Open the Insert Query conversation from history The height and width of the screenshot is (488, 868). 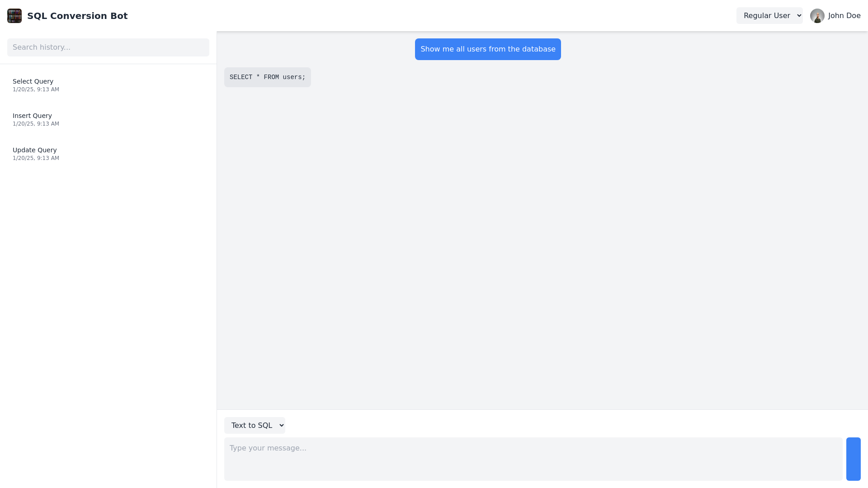(x=108, y=119)
